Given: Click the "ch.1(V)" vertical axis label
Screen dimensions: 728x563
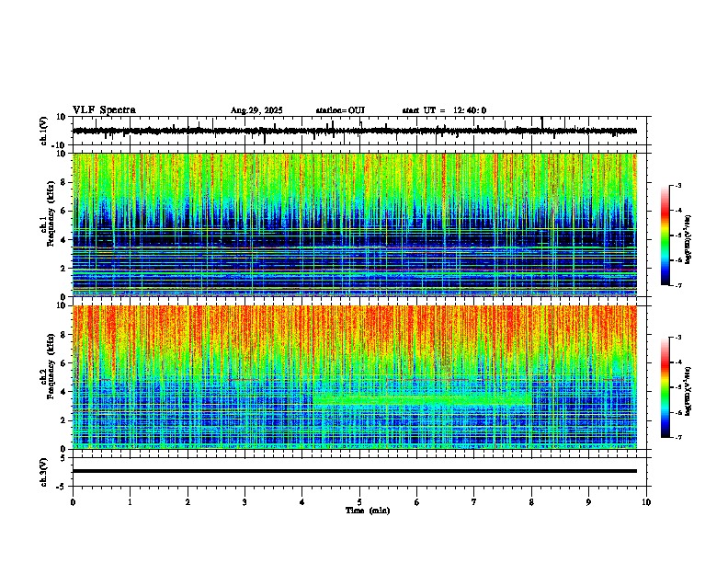Looking at the screenshot, I should coord(44,131).
